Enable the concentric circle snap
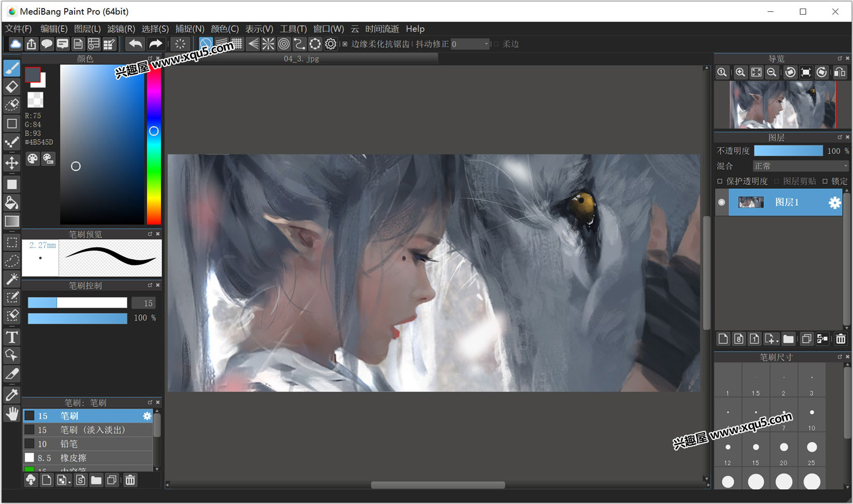This screenshot has width=853, height=504. 284,44
